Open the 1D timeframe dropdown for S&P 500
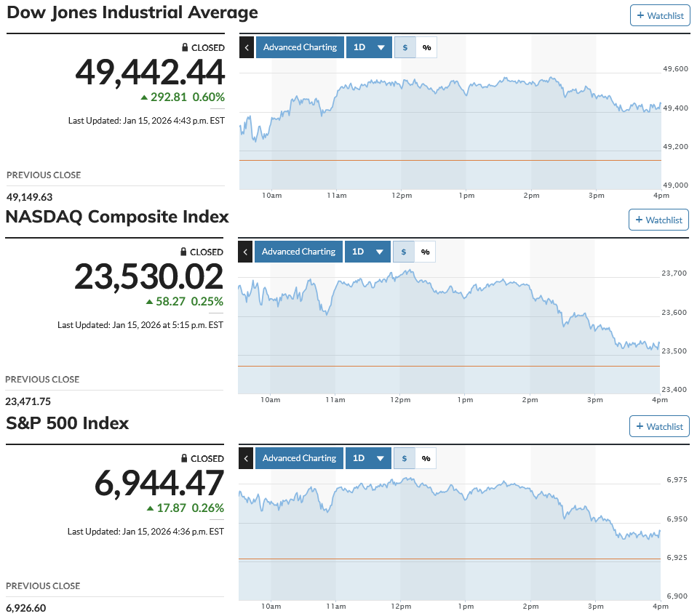This screenshot has width=697, height=616. coord(368,458)
